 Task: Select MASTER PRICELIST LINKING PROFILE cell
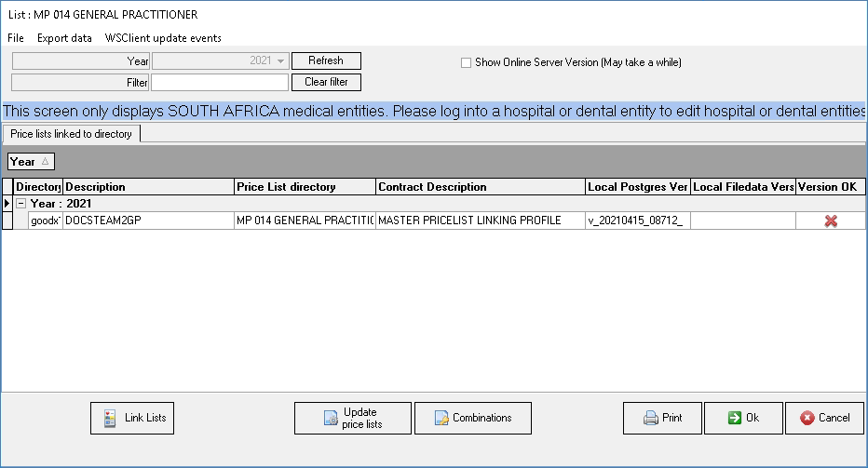(480, 221)
